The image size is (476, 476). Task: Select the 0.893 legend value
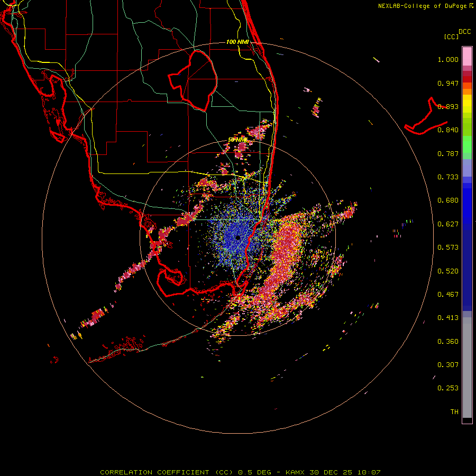coord(448,106)
